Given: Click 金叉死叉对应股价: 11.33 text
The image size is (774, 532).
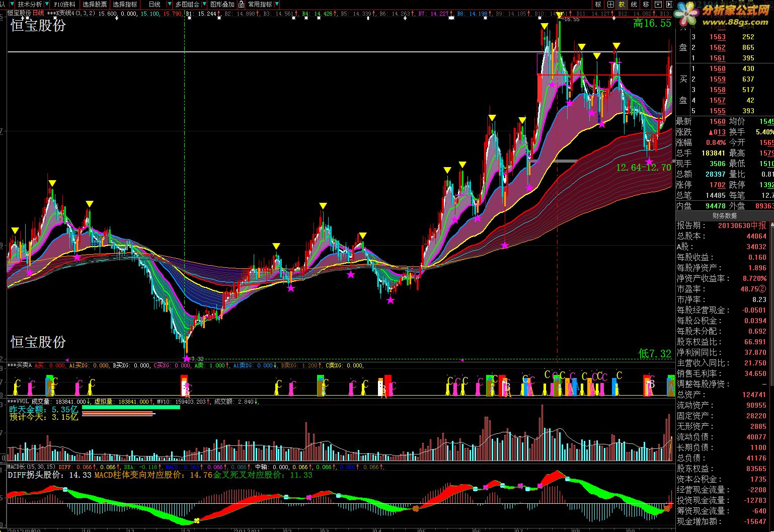Looking at the screenshot, I should point(263,475).
